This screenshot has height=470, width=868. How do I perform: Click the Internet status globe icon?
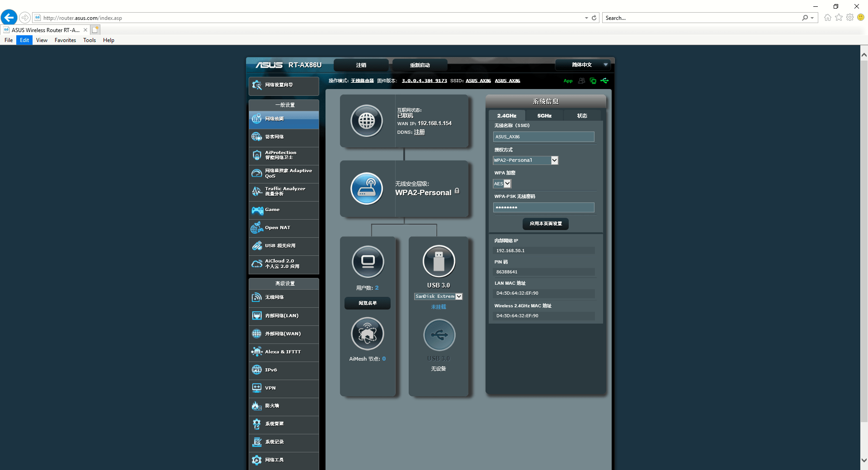(367, 121)
